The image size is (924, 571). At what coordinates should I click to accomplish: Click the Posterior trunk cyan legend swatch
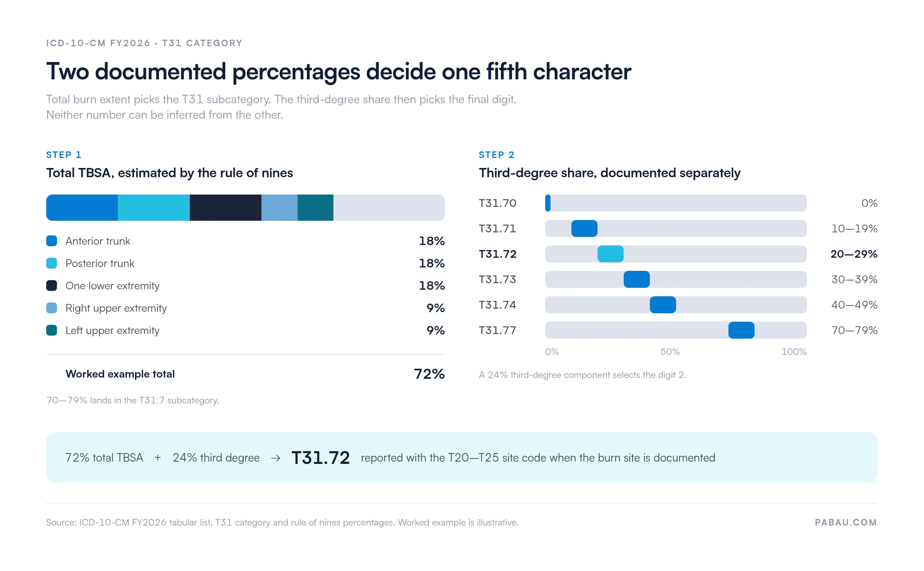click(x=52, y=263)
